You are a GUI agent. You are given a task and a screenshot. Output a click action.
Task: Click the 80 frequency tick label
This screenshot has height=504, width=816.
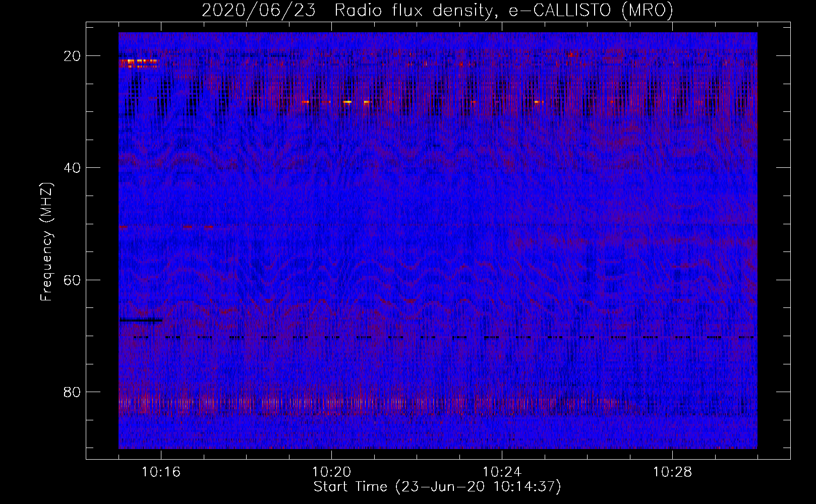coord(73,392)
